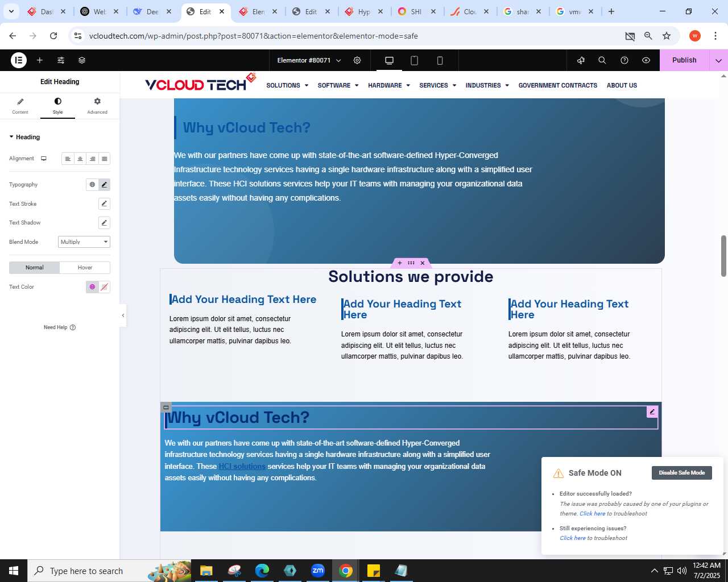
Task: Bookmark this page with star icon
Action: (667, 36)
